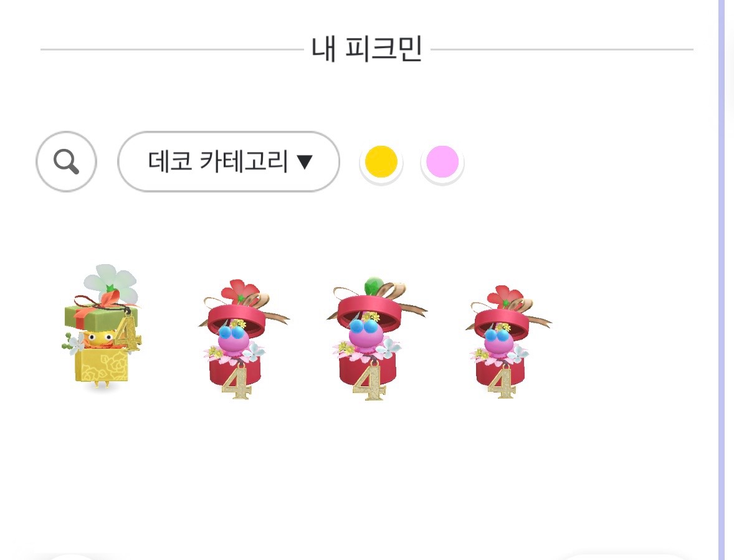The width and height of the screenshot is (734, 560).
Task: Tap the red flower on the last pink Pikmin
Action: (505, 296)
